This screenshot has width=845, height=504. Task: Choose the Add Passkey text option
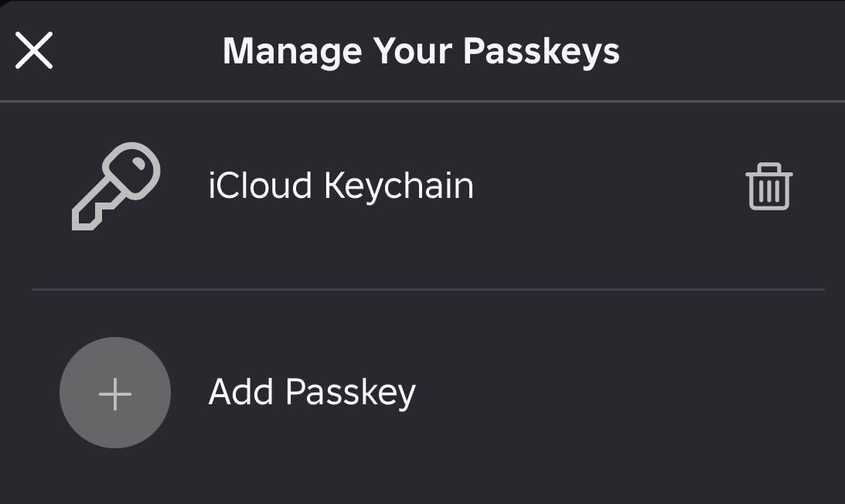(312, 393)
